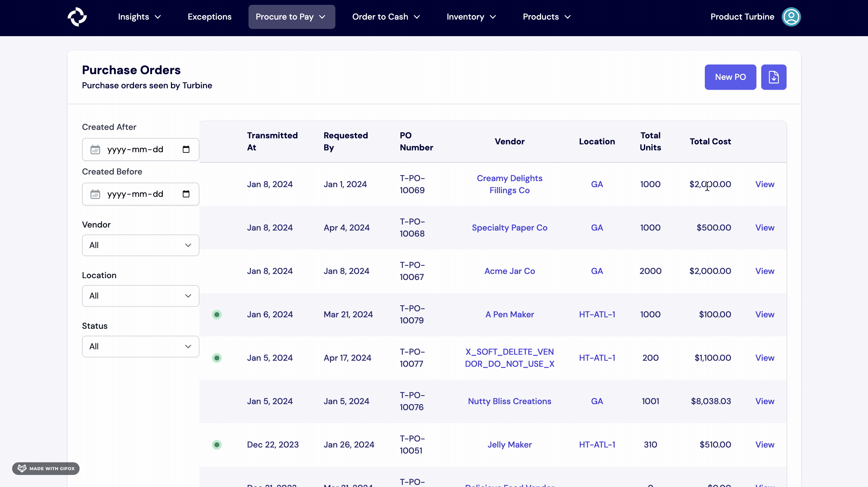Expand the Status filter dropdown

click(141, 346)
